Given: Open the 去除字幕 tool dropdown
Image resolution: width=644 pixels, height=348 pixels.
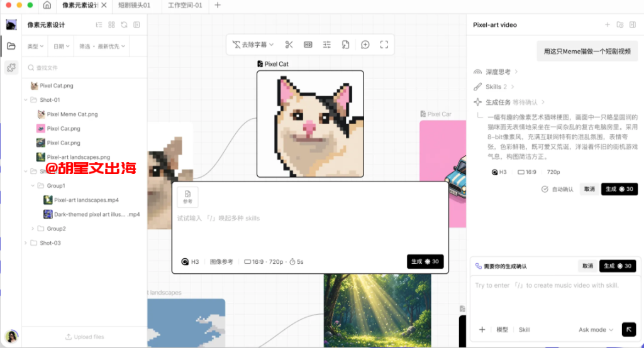Looking at the screenshot, I should [253, 45].
